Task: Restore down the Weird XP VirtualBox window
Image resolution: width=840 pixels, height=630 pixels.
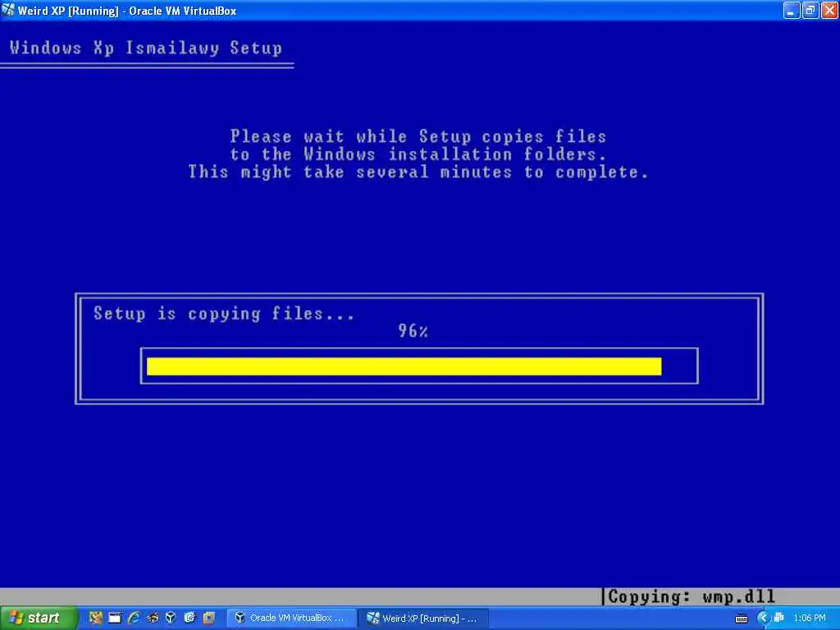Action: pos(810,10)
